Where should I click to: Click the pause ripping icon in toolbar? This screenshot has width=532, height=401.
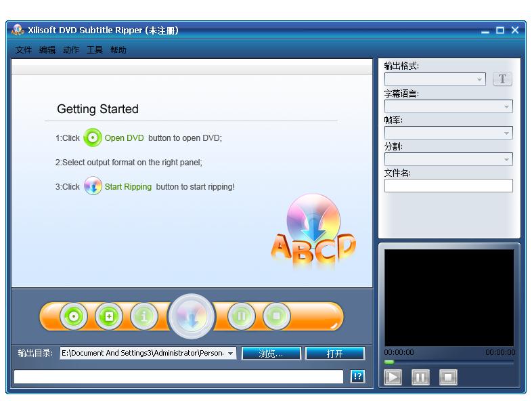coord(241,316)
